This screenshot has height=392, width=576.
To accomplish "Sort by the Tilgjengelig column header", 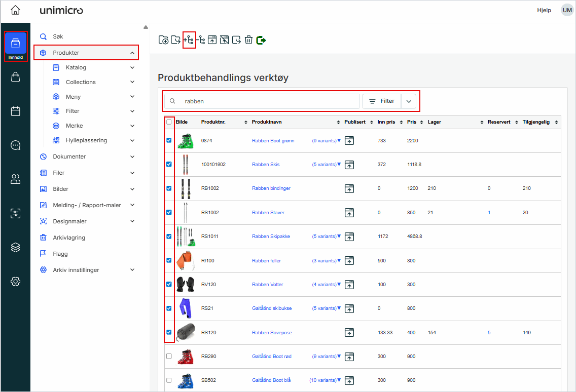I will (x=536, y=122).
